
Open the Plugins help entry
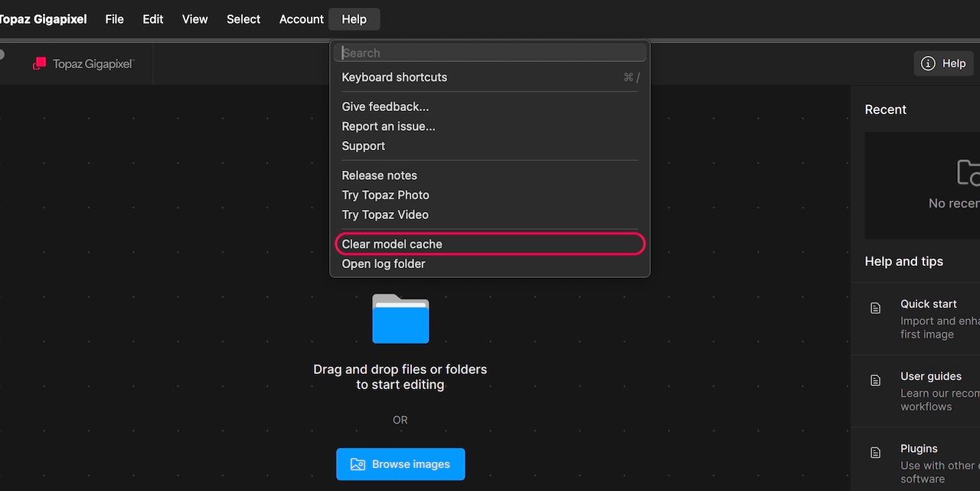click(916, 460)
